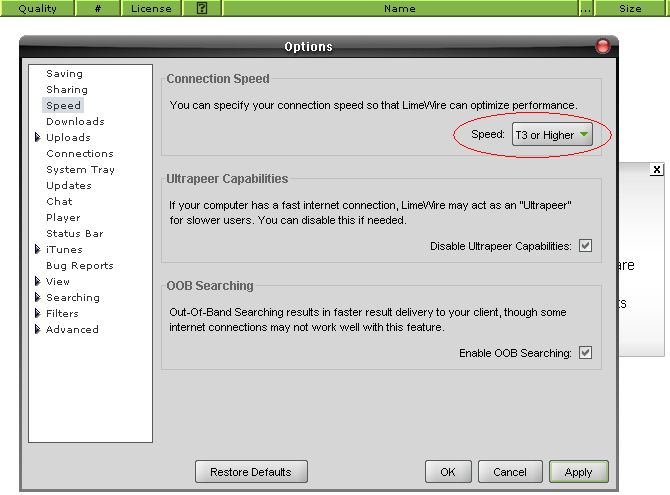Click the question mark column header icon

click(202, 8)
